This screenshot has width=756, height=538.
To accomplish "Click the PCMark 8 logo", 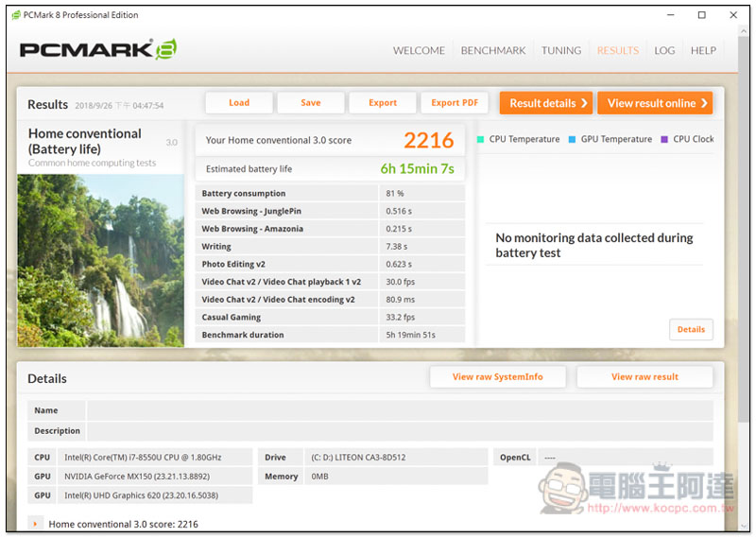I will (x=98, y=49).
